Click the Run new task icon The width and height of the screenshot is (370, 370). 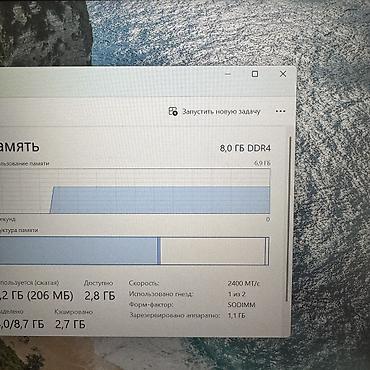[x=173, y=111]
